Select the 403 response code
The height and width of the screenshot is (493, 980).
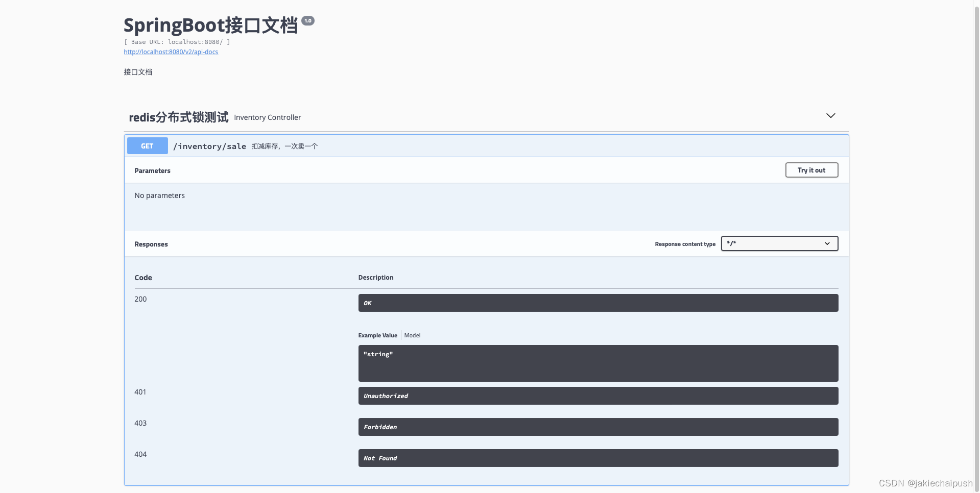140,423
